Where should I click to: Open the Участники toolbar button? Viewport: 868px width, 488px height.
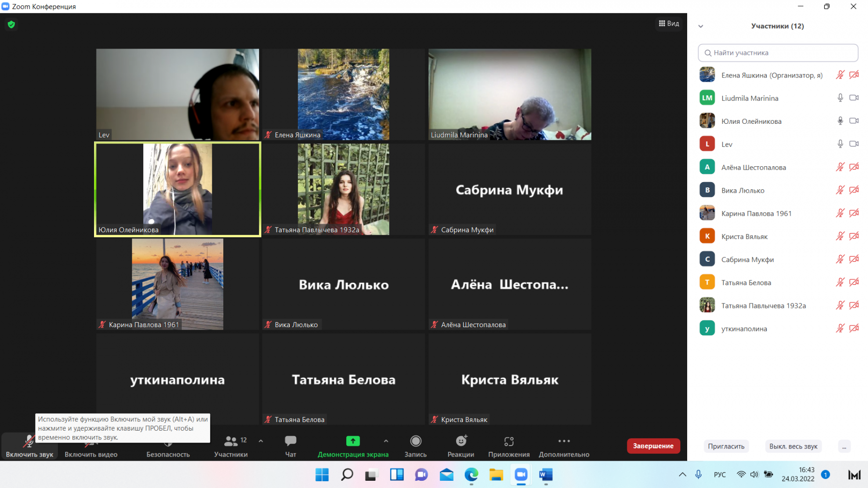[x=231, y=446]
